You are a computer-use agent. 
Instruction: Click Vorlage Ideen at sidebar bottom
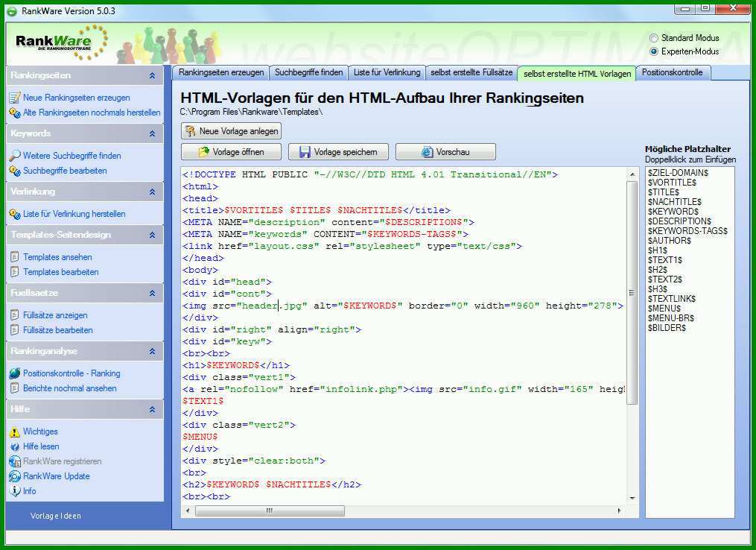(x=55, y=516)
